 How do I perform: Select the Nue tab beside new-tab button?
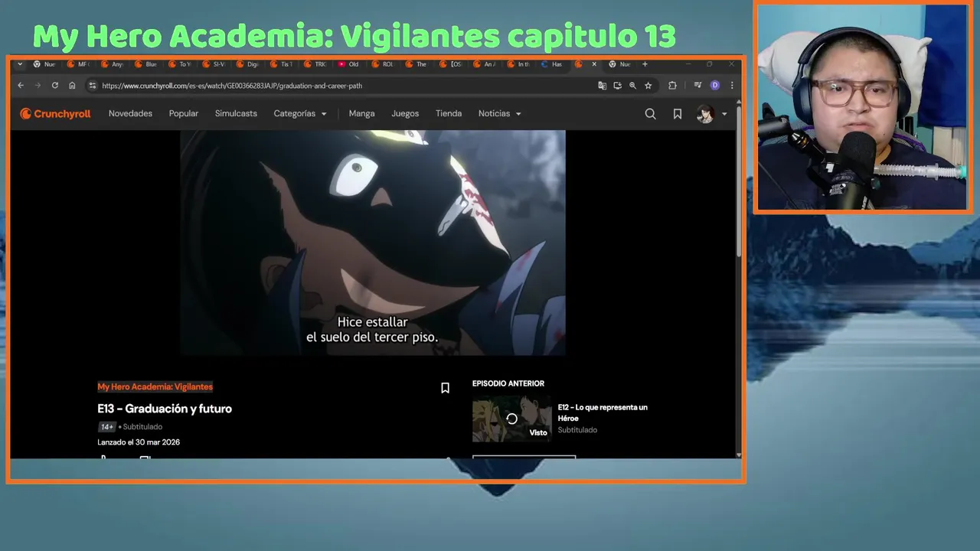click(x=620, y=64)
